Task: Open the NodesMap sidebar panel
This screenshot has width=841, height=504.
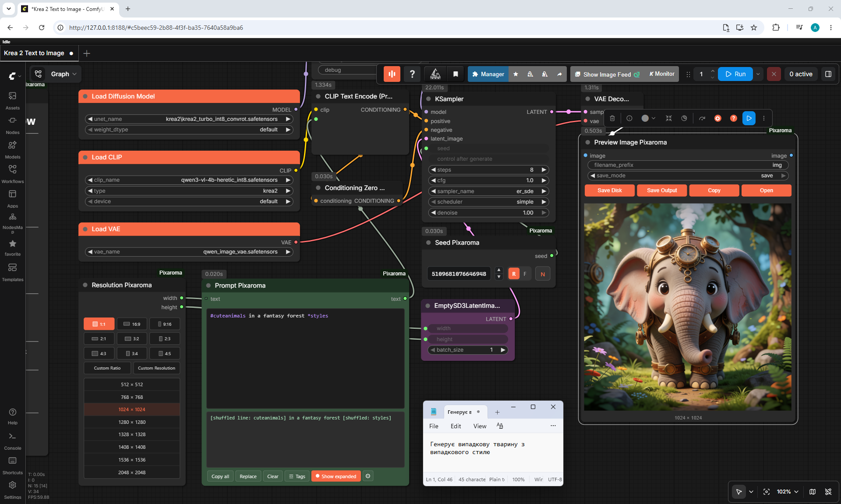Action: tap(13, 222)
